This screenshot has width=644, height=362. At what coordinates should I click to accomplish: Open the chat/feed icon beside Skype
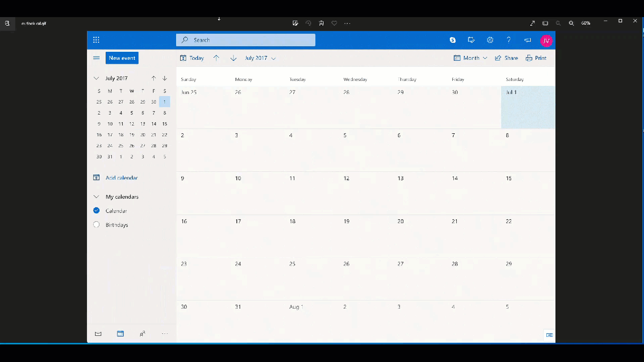471,40
